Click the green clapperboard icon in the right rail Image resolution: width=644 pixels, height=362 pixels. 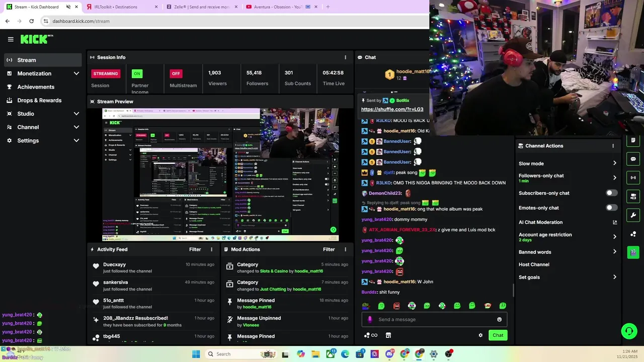633,252
